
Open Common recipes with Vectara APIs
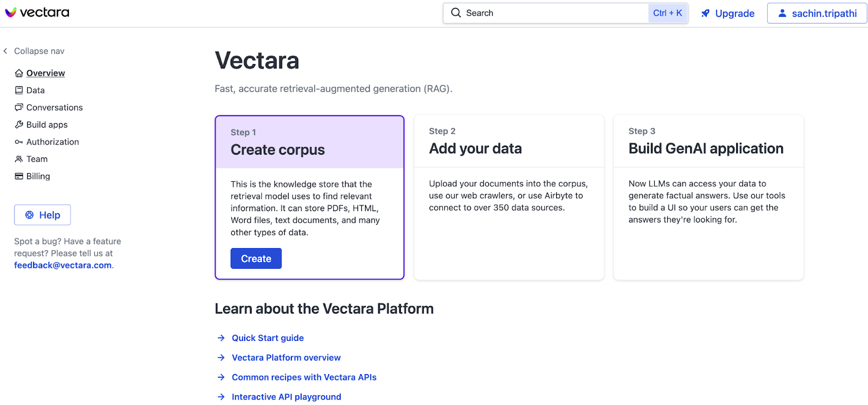[304, 377]
